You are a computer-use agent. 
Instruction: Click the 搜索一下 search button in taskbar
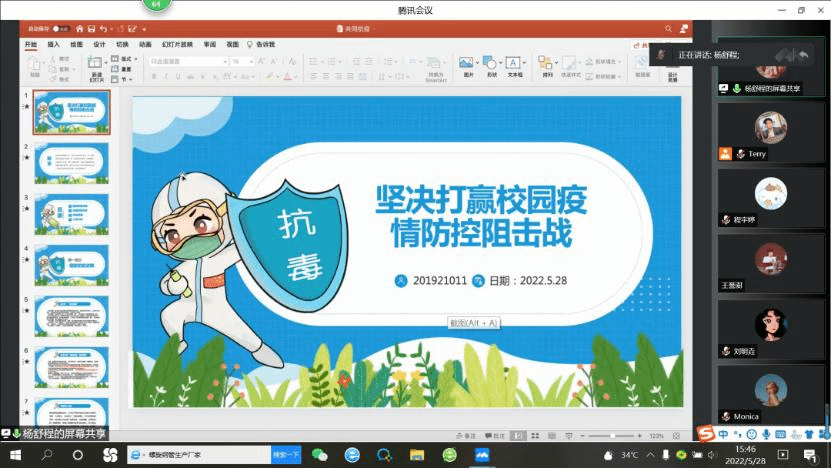286,455
